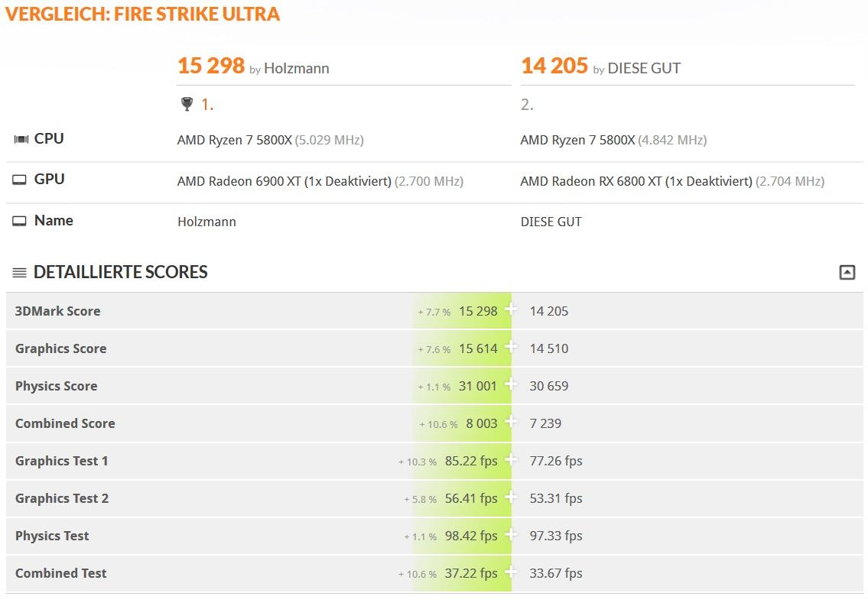Click the list icon beside Detaillierte Scores

[x=19, y=273]
